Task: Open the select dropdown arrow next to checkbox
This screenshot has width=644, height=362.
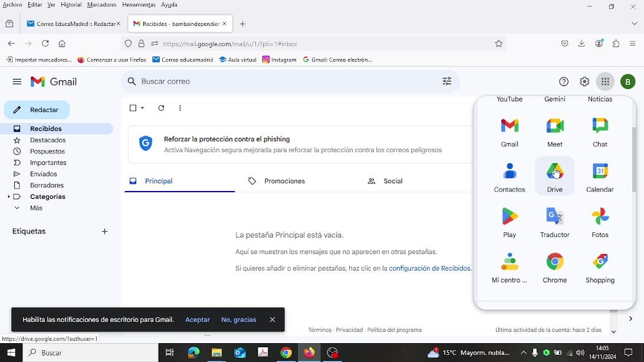Action: [x=143, y=108]
